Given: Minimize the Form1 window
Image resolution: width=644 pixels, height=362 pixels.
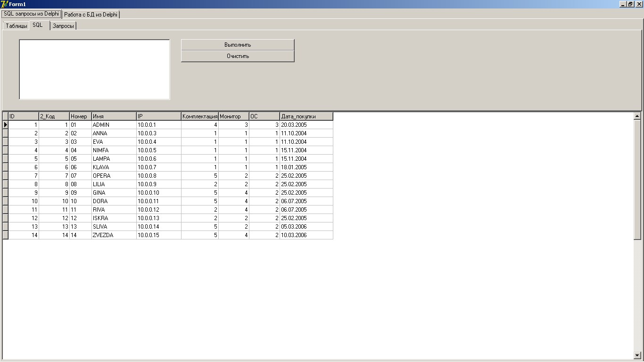Looking at the screenshot, I should (623, 4).
